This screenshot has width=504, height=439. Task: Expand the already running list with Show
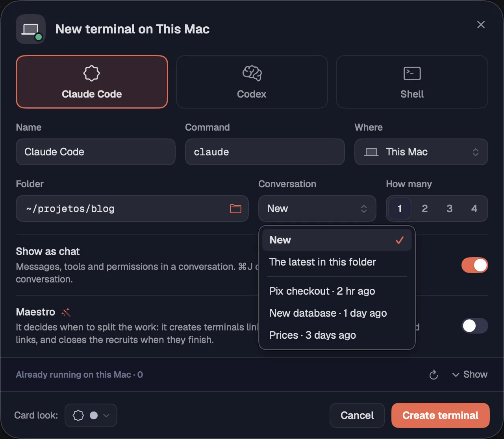(x=470, y=374)
